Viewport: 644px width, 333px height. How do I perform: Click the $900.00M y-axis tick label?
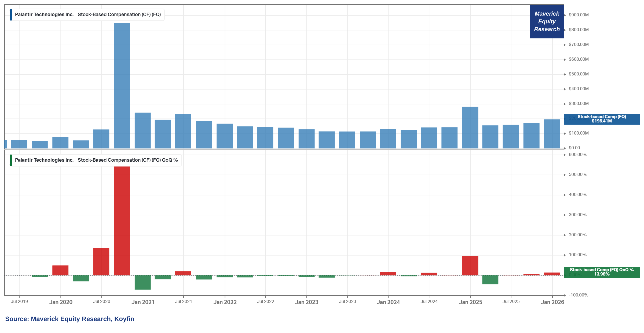579,15
